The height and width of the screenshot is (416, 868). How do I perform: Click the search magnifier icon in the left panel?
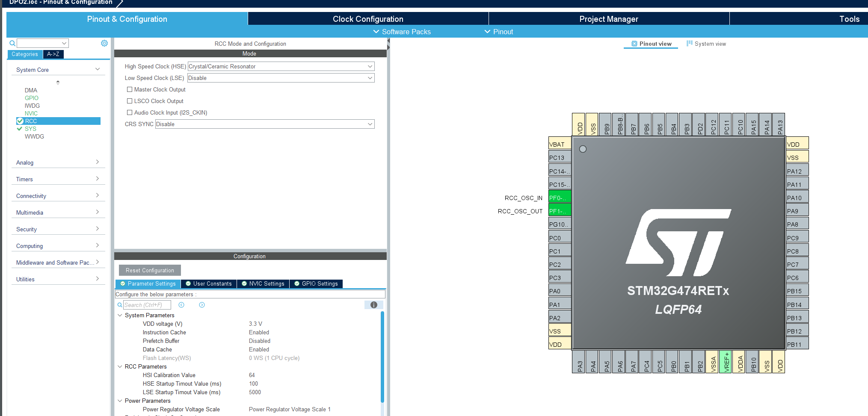[12, 43]
